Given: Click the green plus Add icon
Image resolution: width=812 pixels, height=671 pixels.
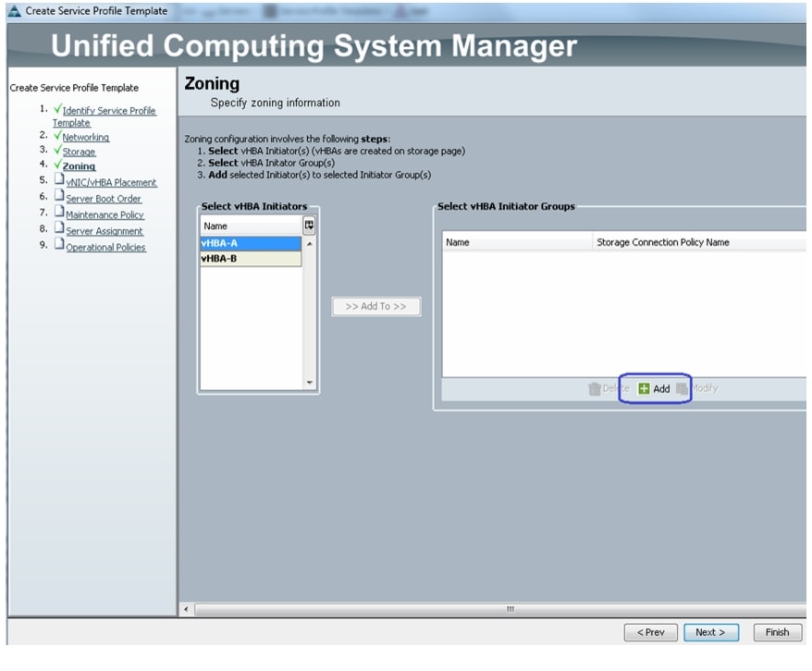Looking at the screenshot, I should pyautogui.click(x=644, y=388).
